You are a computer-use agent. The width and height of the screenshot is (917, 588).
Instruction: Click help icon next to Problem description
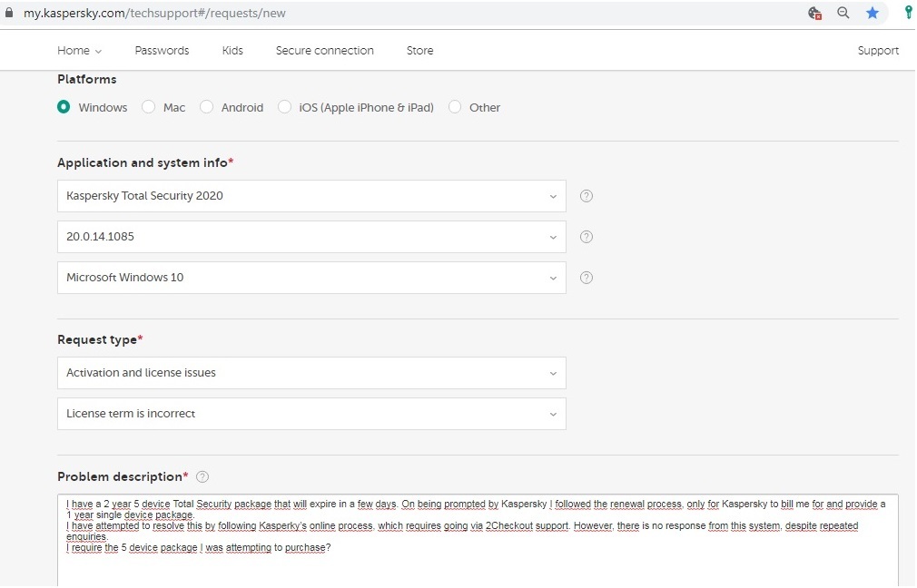(x=202, y=476)
